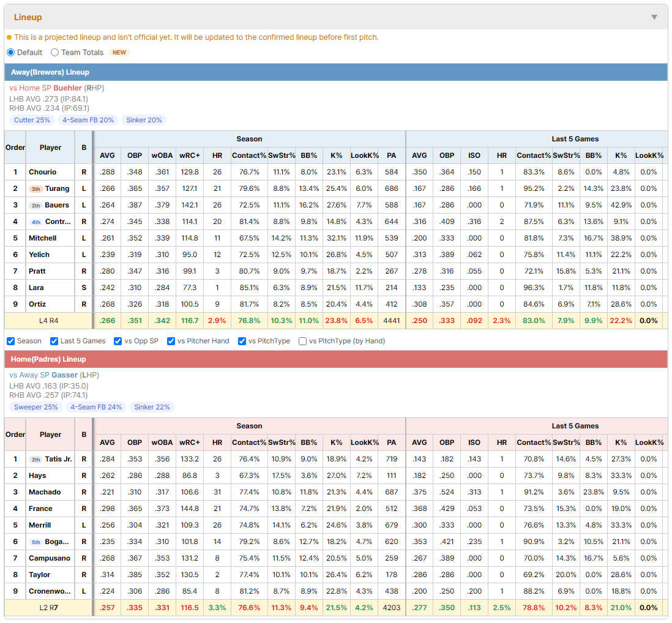Click the PA column header in Padres table
Screen dimensions: 672x623
click(x=391, y=442)
